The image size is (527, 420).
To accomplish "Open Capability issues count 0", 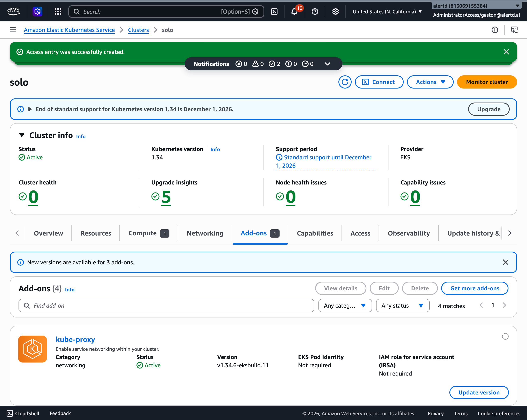I will [415, 197].
